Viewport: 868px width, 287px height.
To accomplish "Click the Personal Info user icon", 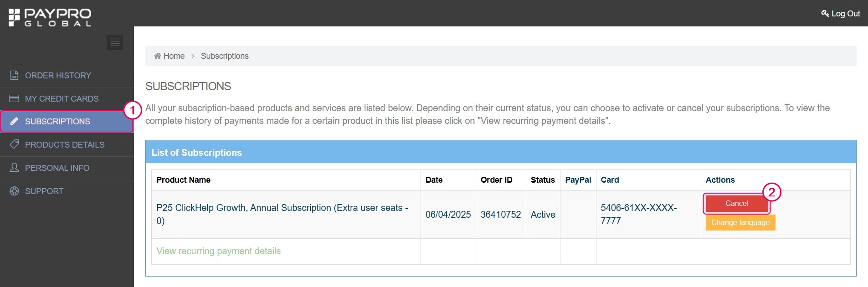I will 15,167.
